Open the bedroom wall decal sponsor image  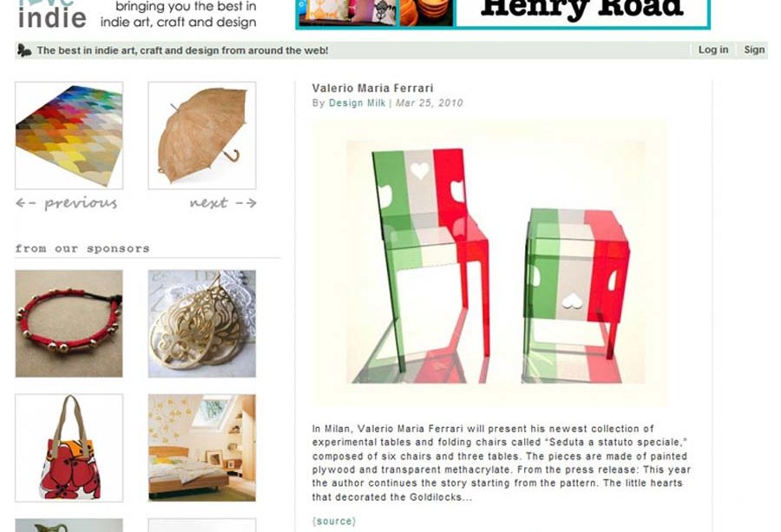point(202,448)
